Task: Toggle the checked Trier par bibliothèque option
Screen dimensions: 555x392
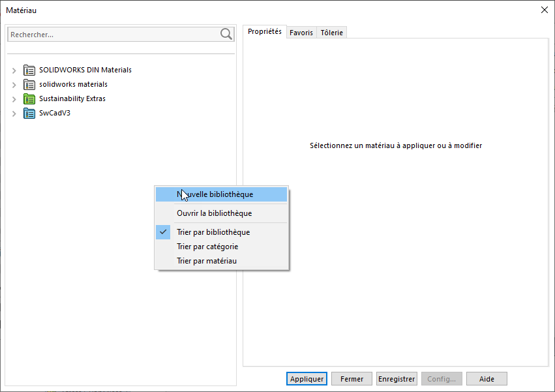Action: coord(213,232)
